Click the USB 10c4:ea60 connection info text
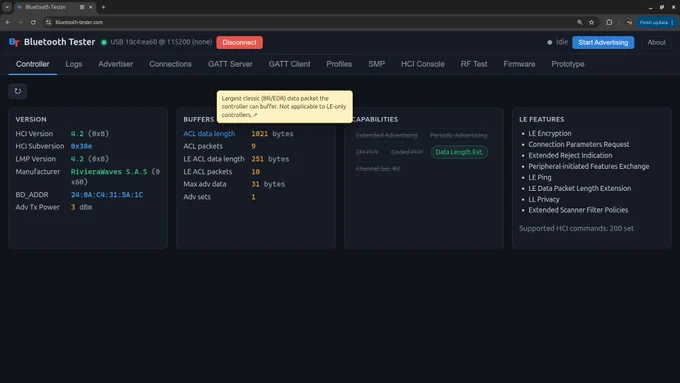 click(x=161, y=42)
